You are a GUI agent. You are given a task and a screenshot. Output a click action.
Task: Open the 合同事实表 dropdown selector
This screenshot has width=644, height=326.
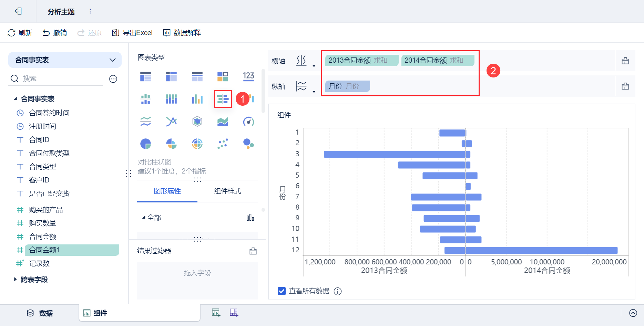click(x=65, y=60)
